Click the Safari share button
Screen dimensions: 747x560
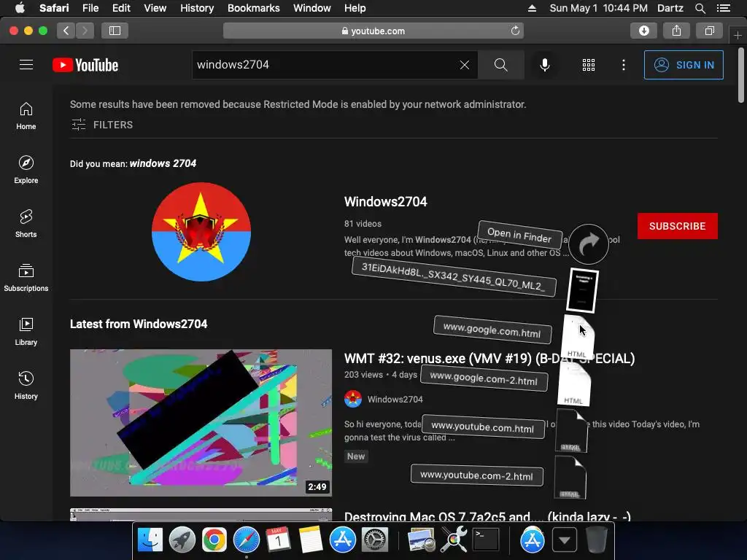(676, 31)
